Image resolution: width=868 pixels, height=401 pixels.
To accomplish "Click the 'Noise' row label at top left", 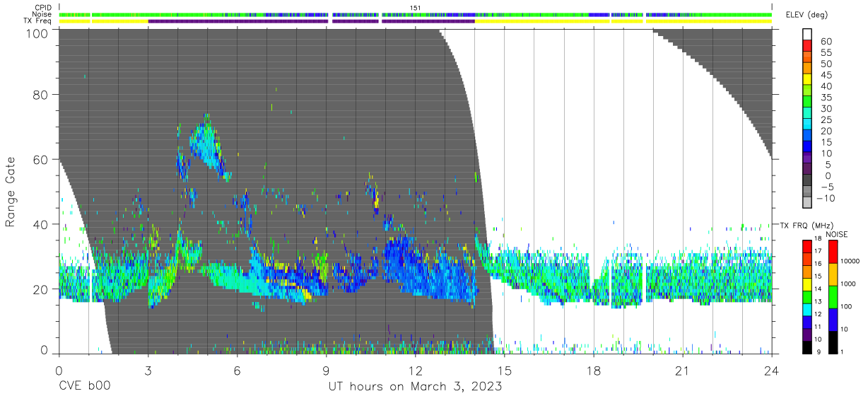I will click(x=43, y=14).
